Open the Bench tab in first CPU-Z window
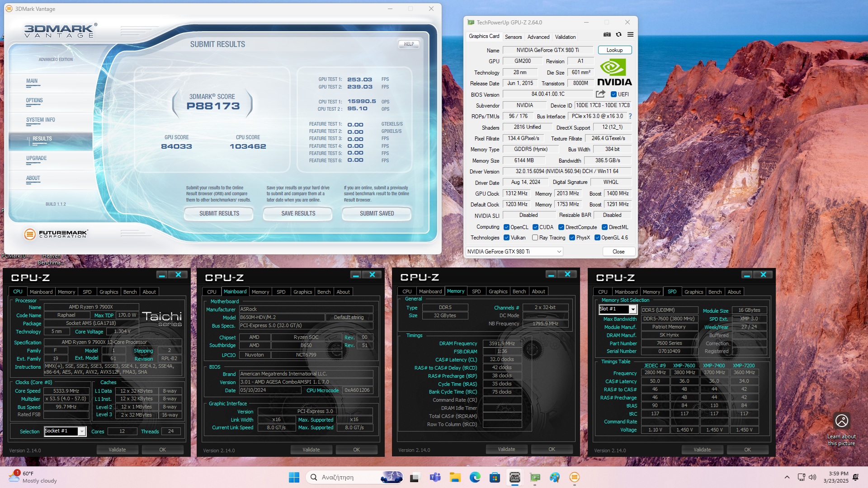Screen dimensions: 868x488 point(130,292)
